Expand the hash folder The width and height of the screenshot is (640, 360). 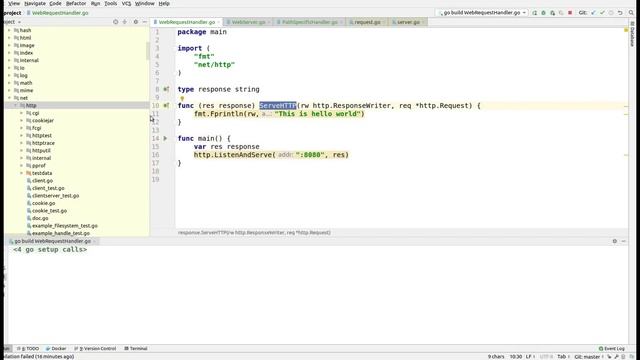point(9,30)
